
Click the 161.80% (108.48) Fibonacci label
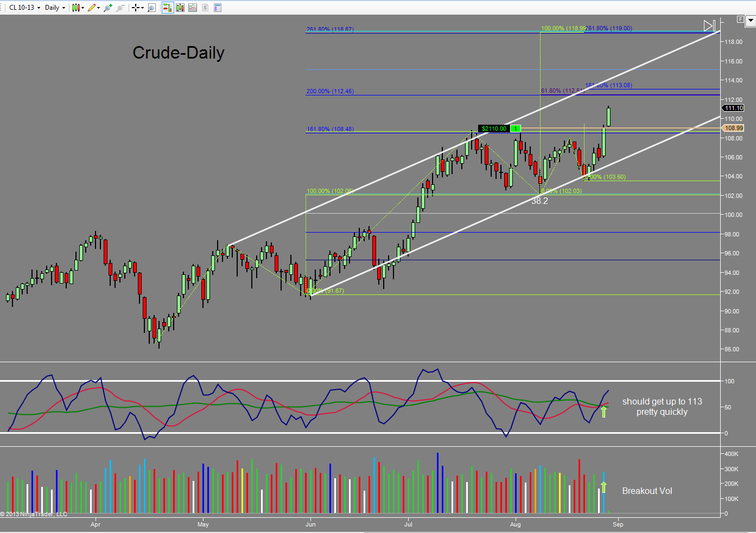coord(330,129)
